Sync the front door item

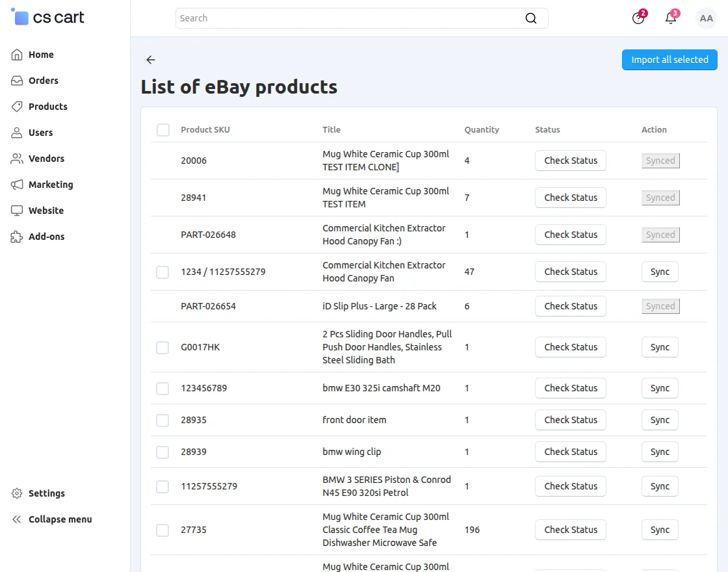point(660,420)
